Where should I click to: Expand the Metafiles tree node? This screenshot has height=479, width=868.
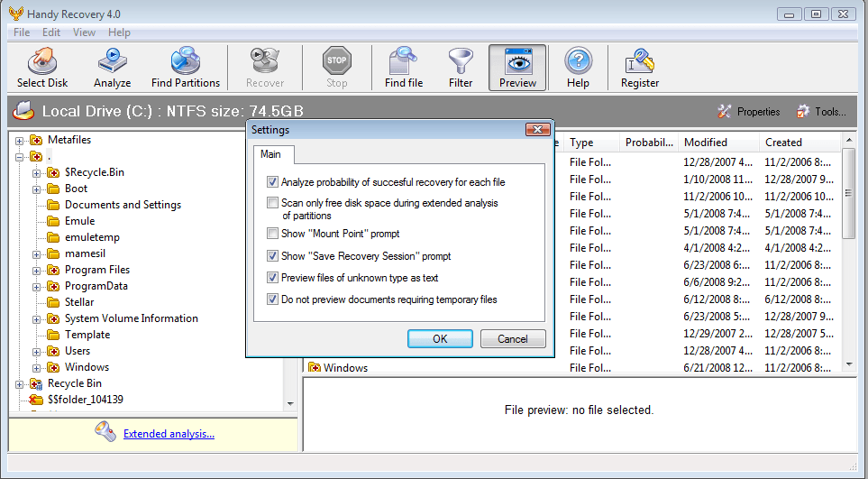[19, 141]
